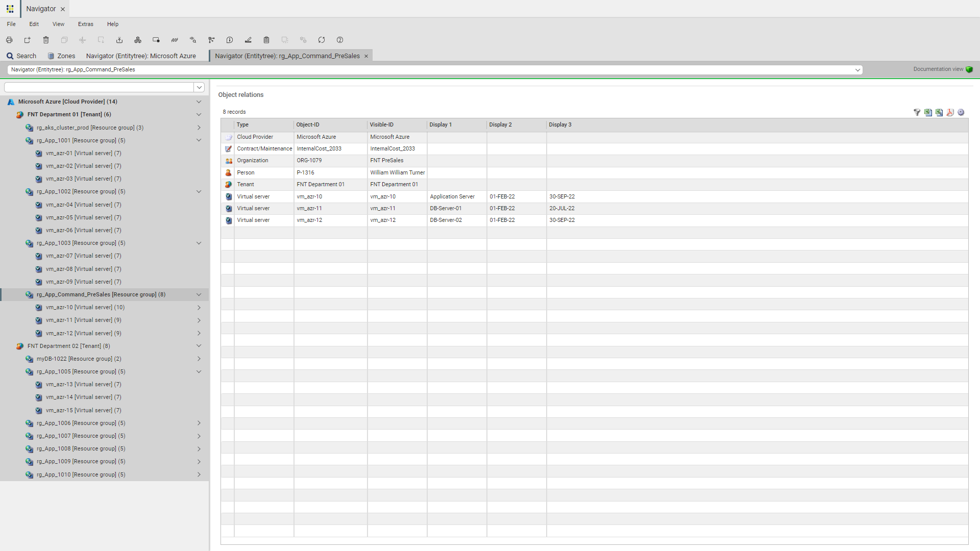The height and width of the screenshot is (551, 980).
Task: Click the Refresh arrows toolbar icon
Action: [322, 40]
